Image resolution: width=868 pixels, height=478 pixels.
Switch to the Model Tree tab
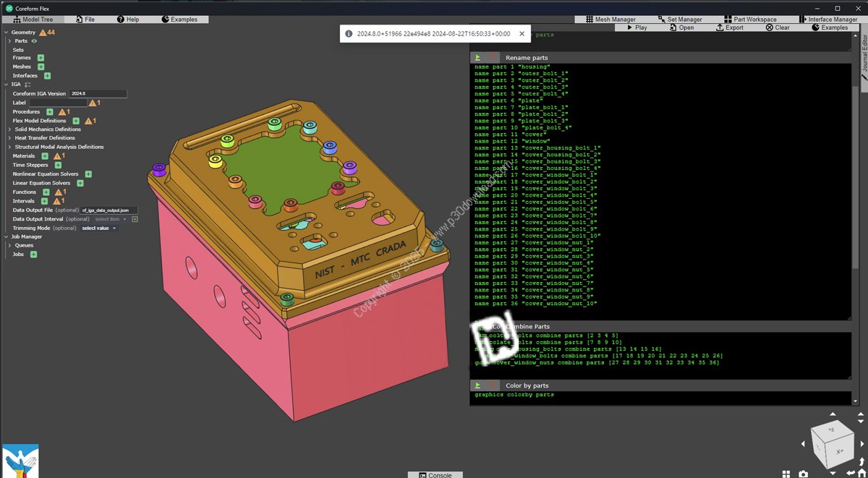coord(33,20)
